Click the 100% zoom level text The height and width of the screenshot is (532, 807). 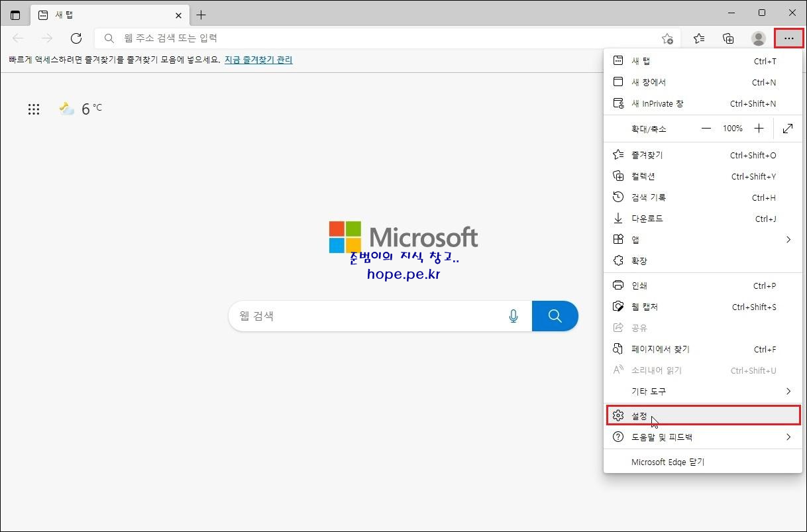point(733,129)
